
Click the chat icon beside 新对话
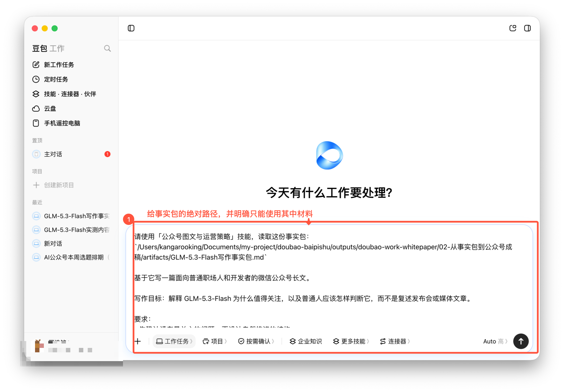coord(36,244)
